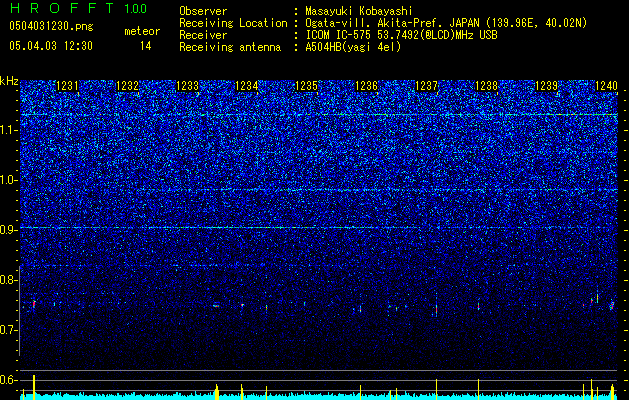The height and width of the screenshot is (400, 629).
Task: Click the 0.9 frequency axis label
Action: click(x=8, y=230)
